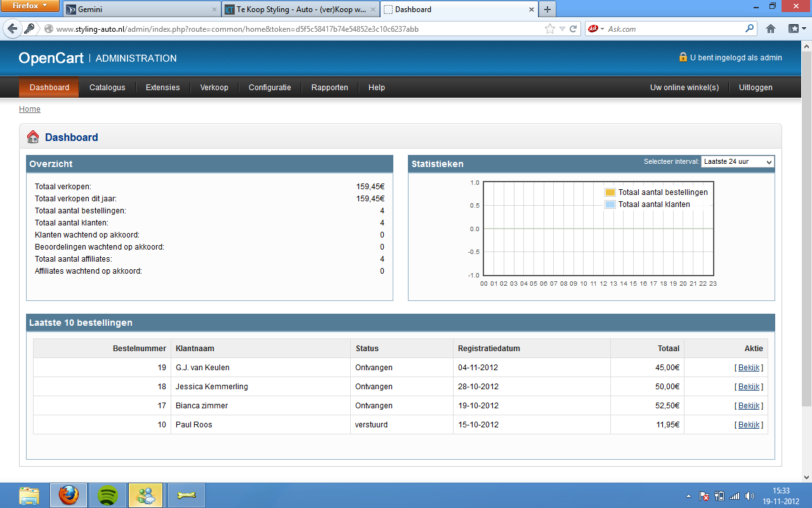This screenshot has width=812, height=508.
Task: Click Uitloggen to log out
Action: coord(756,88)
